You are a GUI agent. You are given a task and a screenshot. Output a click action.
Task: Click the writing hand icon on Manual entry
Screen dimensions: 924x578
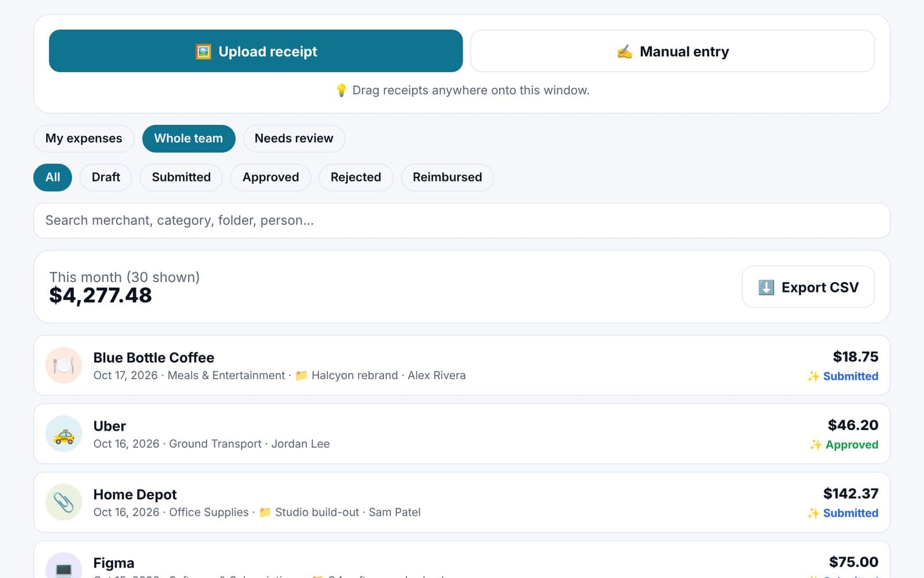point(624,51)
